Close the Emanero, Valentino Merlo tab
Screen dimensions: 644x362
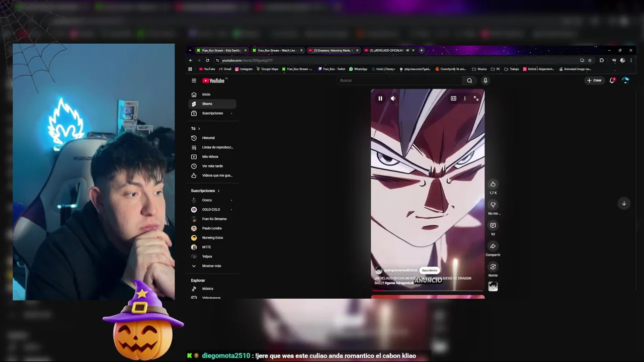coord(357,50)
